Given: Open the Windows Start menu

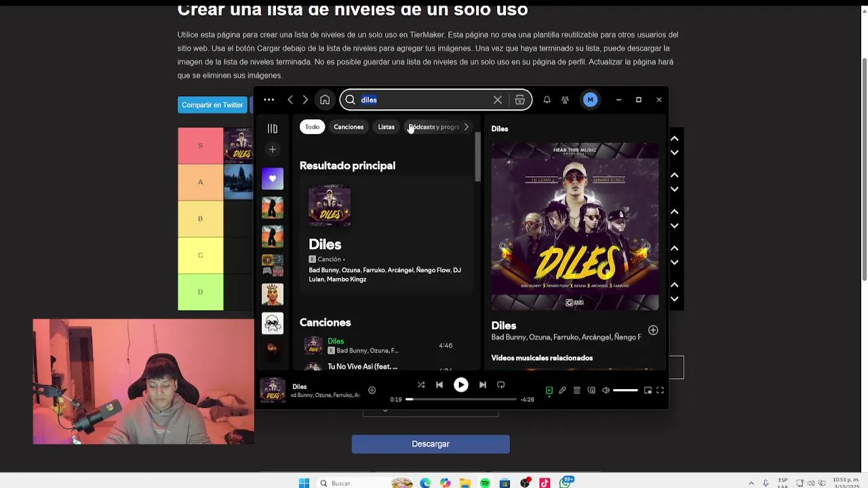Looking at the screenshot, I should pyautogui.click(x=304, y=483).
